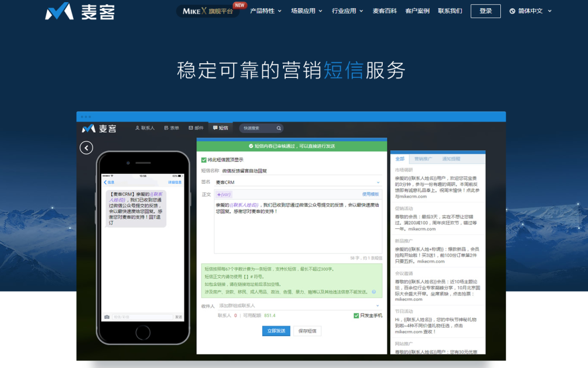The height and width of the screenshot is (368, 588).
Task: Open the 邮件 tab in app
Action: pyautogui.click(x=196, y=128)
